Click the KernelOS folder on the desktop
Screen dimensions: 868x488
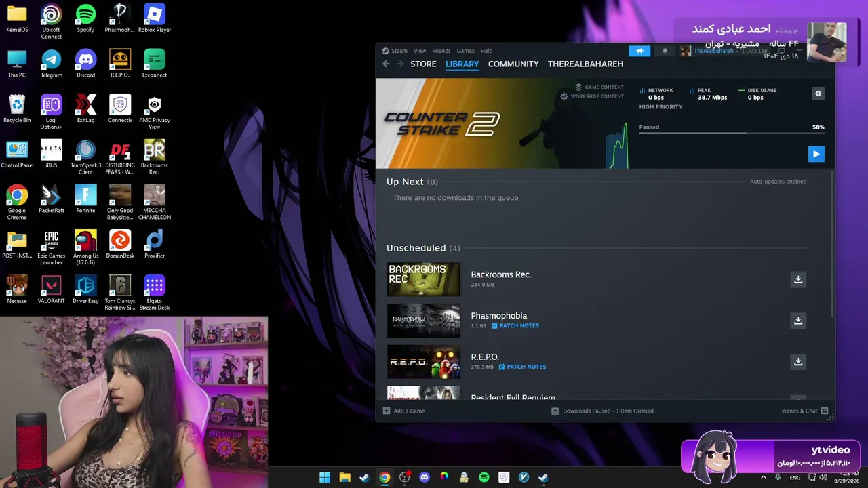[17, 18]
